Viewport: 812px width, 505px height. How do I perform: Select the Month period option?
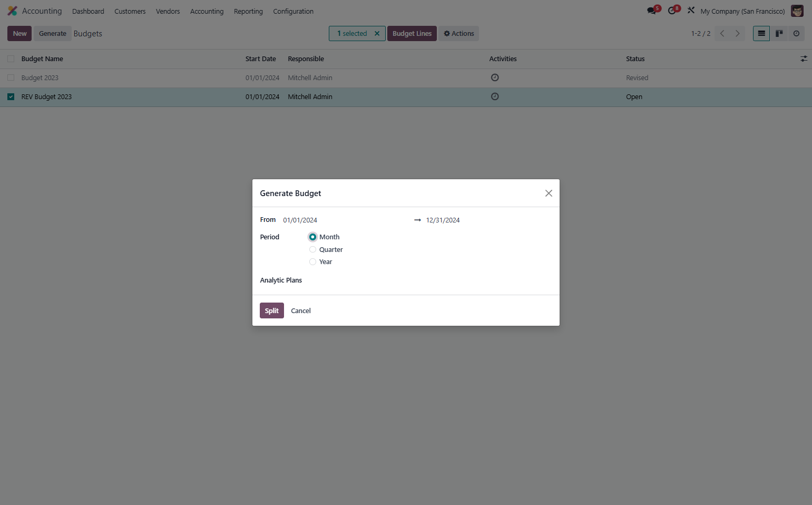click(312, 237)
